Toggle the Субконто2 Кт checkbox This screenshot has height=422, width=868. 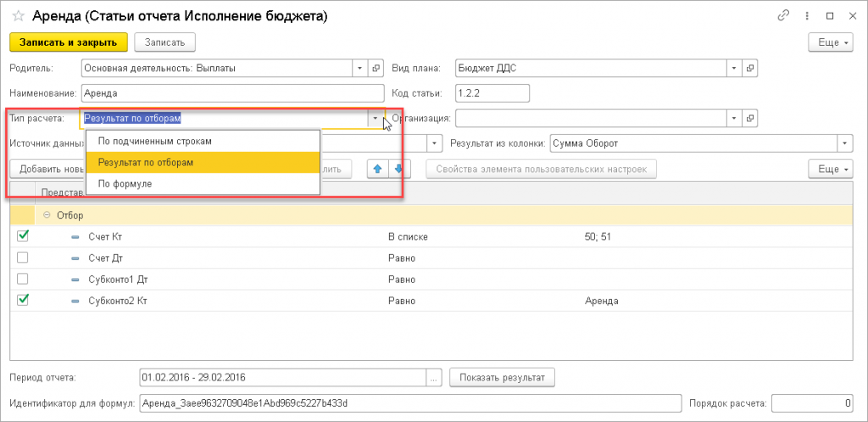(23, 299)
